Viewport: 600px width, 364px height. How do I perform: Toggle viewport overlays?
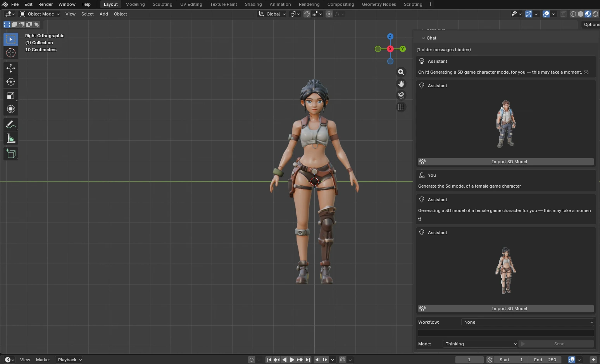pos(546,14)
